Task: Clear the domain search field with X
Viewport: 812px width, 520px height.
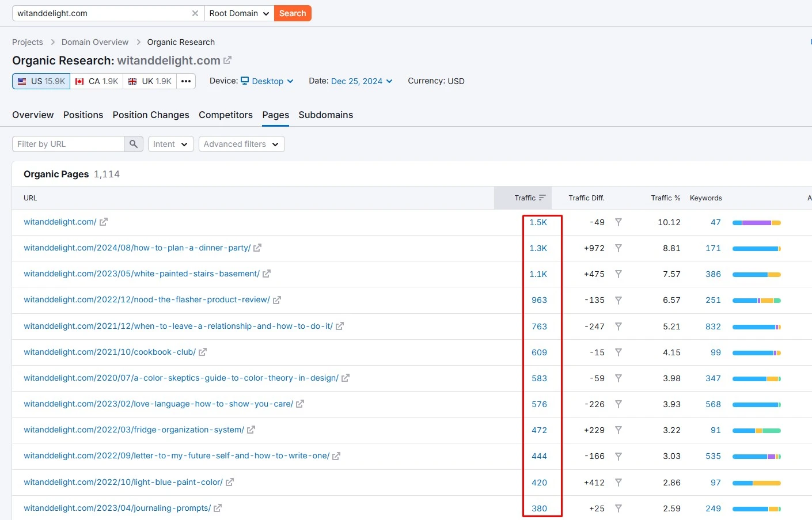Action: (195, 13)
